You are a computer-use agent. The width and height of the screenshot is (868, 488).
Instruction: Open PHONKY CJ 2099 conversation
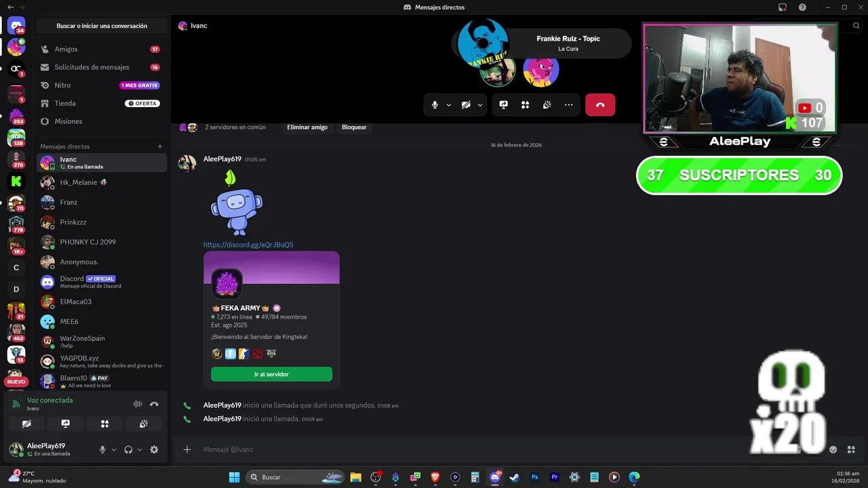point(102,242)
